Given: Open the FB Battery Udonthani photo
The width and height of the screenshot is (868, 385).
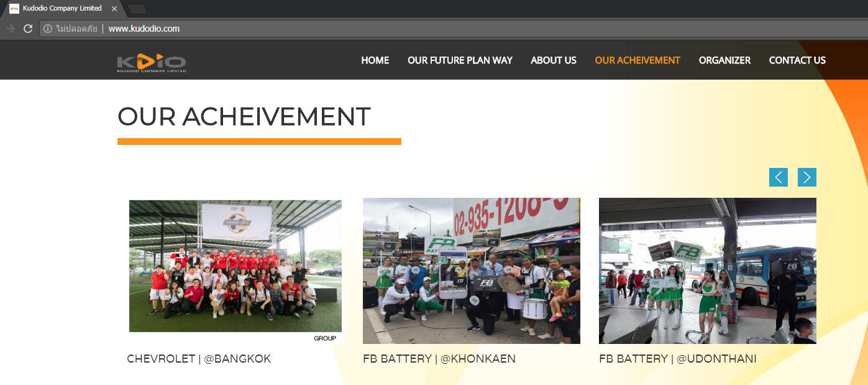Looking at the screenshot, I should 708,271.
